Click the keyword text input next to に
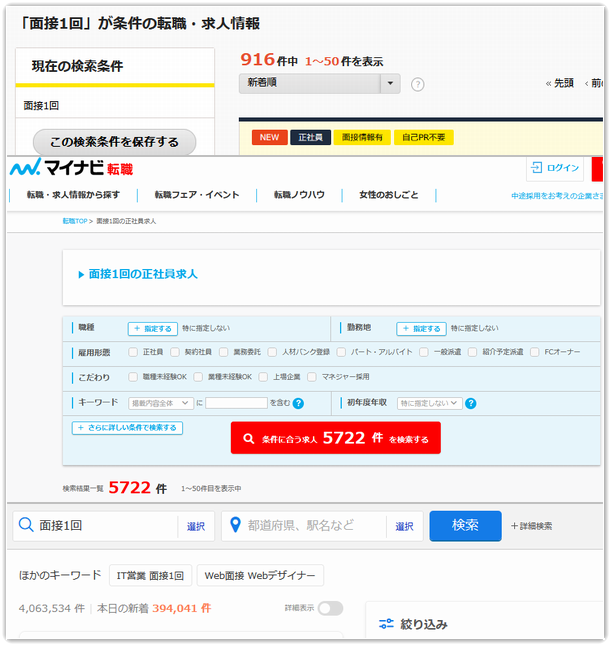This screenshot has width=611, height=646. click(x=236, y=403)
